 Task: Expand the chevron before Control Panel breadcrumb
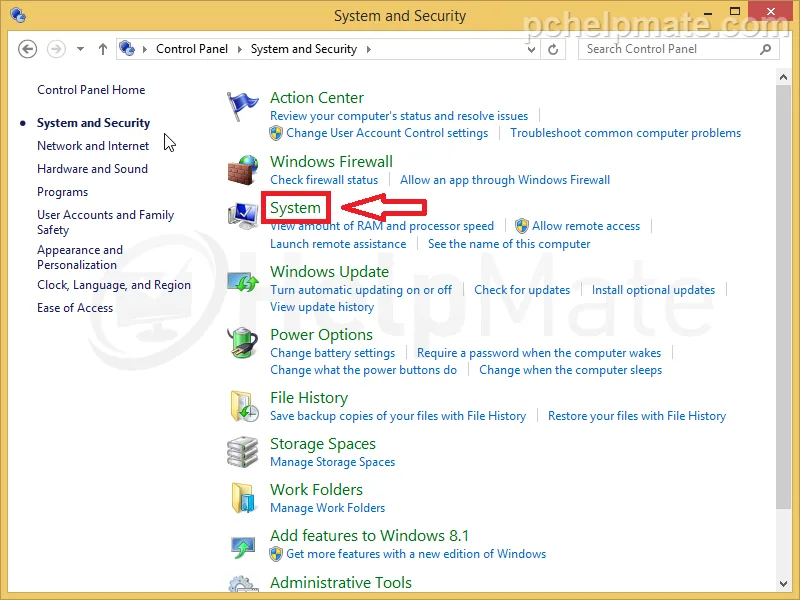pos(145,49)
